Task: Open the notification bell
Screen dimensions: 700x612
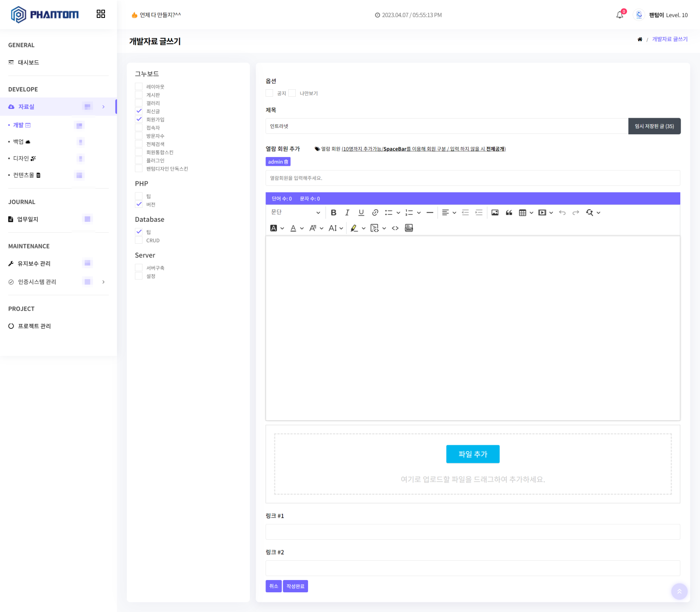Action: pyautogui.click(x=619, y=15)
